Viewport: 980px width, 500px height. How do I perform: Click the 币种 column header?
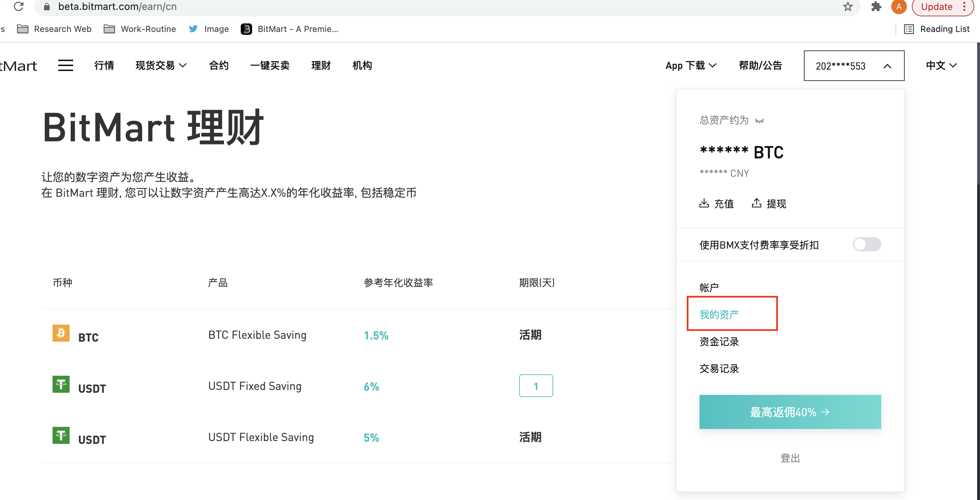pyautogui.click(x=62, y=283)
